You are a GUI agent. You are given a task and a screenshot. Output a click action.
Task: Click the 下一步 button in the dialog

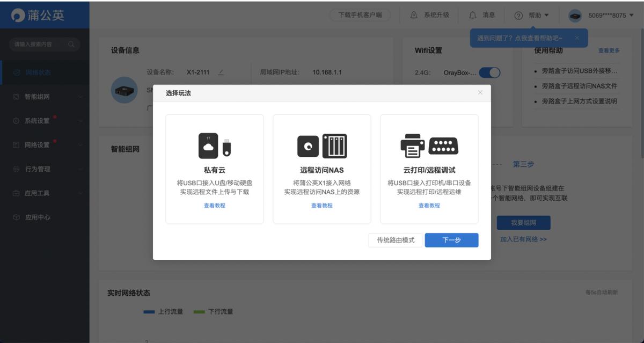[x=451, y=240]
